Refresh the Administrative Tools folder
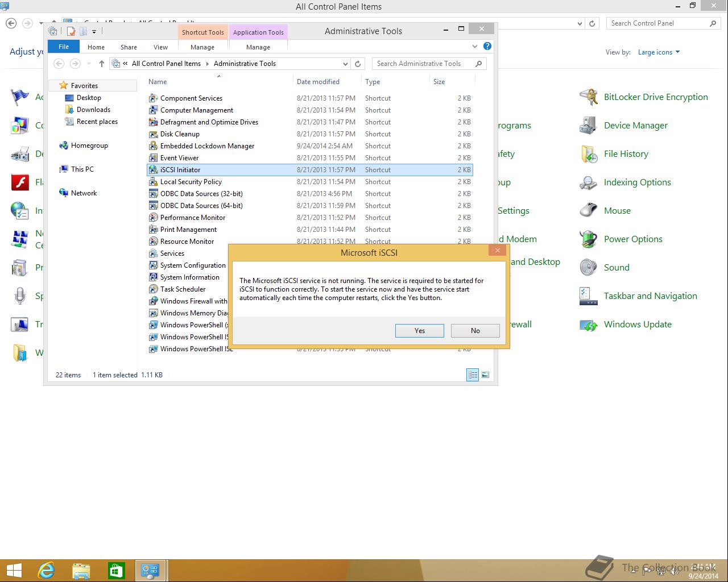Screen dimensions: 728x582 click(x=358, y=64)
